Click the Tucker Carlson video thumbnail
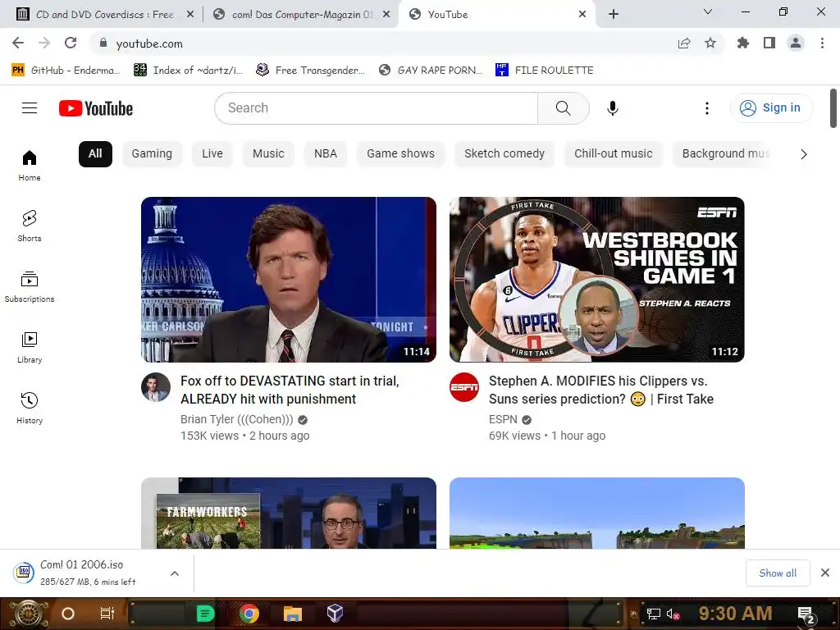This screenshot has height=630, width=840. 289,280
